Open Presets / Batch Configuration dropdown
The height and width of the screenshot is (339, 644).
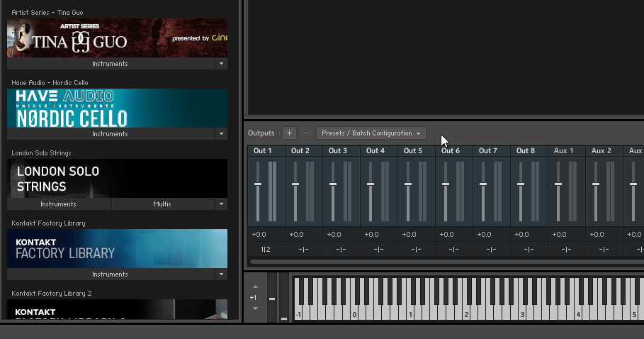[371, 133]
